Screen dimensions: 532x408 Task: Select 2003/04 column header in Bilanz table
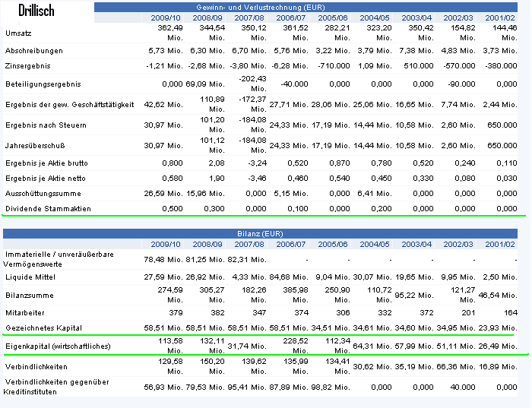416,244
